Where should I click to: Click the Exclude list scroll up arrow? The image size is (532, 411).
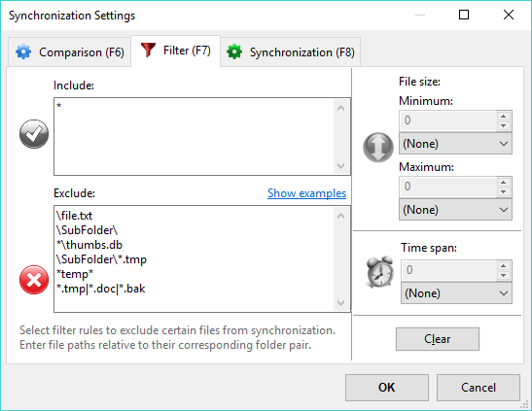341,216
